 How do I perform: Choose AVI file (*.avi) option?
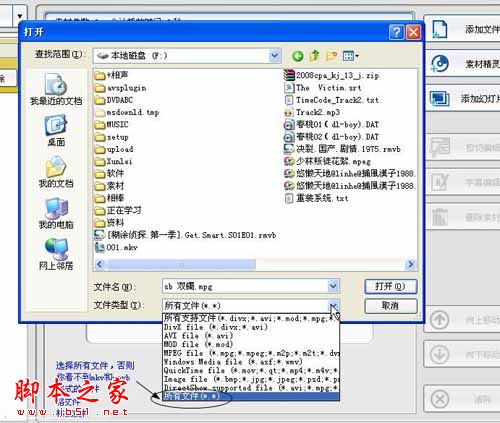click(x=251, y=336)
